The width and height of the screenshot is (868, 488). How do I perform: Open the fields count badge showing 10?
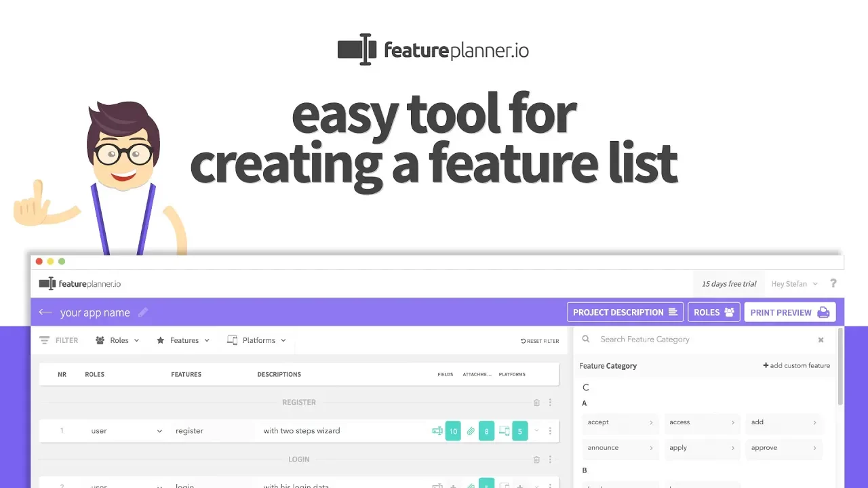tap(453, 431)
